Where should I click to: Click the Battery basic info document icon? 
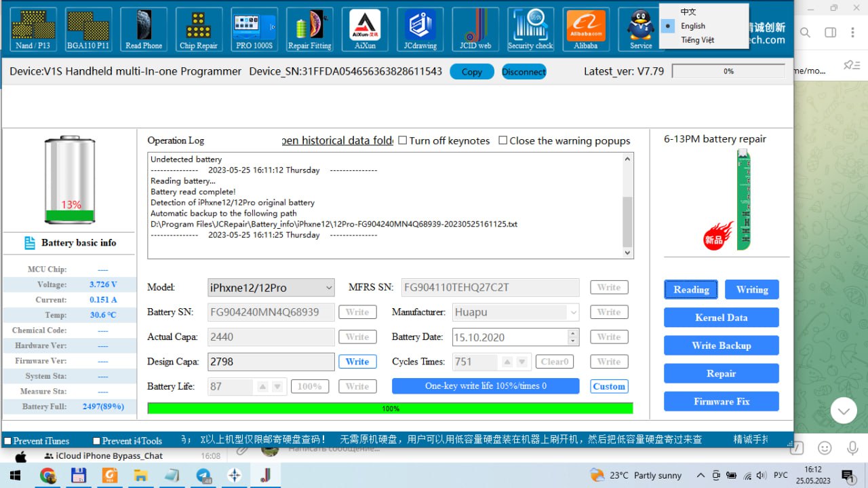tap(30, 243)
